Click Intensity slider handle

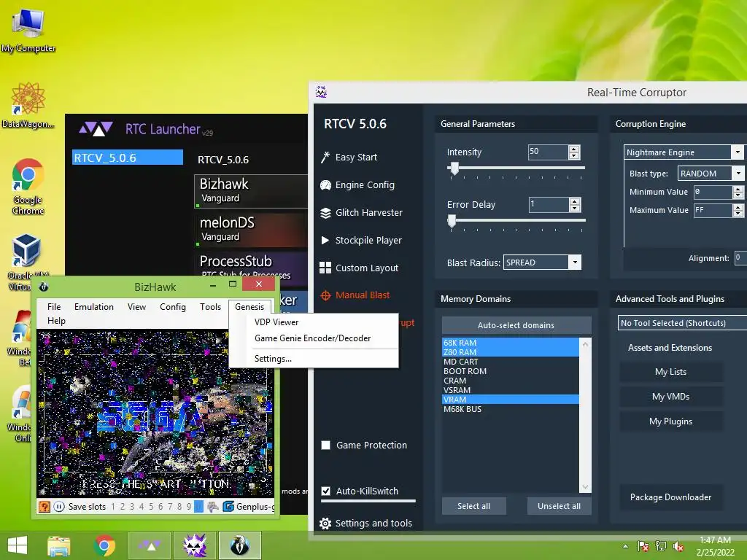tap(454, 168)
